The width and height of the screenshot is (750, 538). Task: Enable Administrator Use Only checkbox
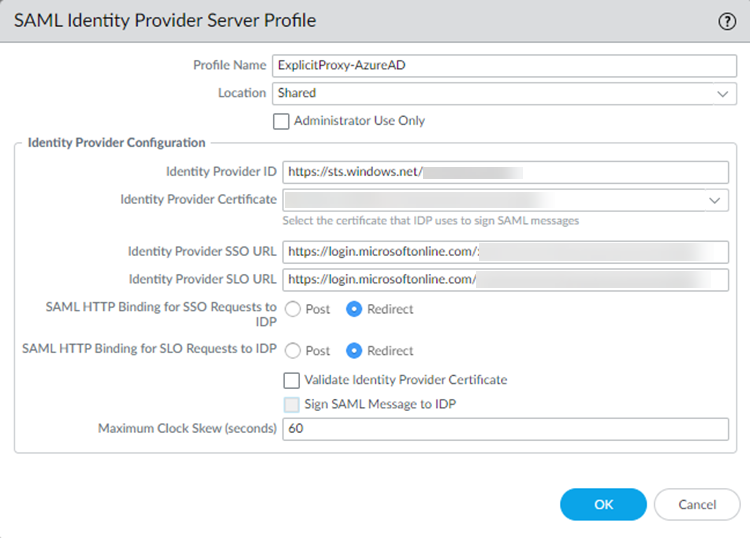click(x=281, y=121)
